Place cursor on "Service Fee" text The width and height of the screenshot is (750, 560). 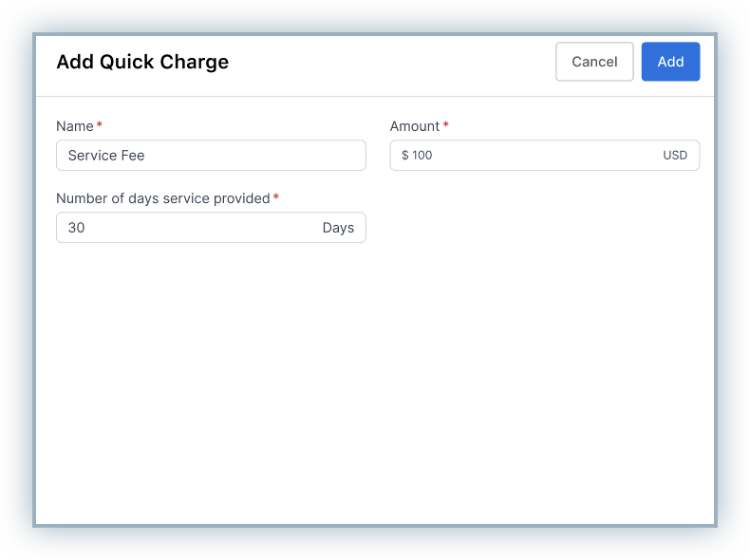(106, 156)
